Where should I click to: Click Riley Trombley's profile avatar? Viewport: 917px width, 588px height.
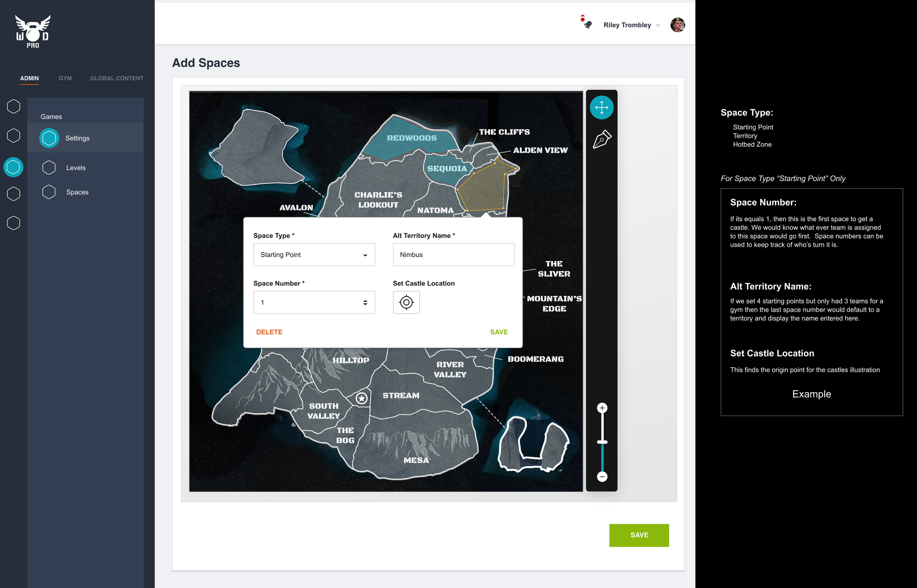pyautogui.click(x=677, y=25)
